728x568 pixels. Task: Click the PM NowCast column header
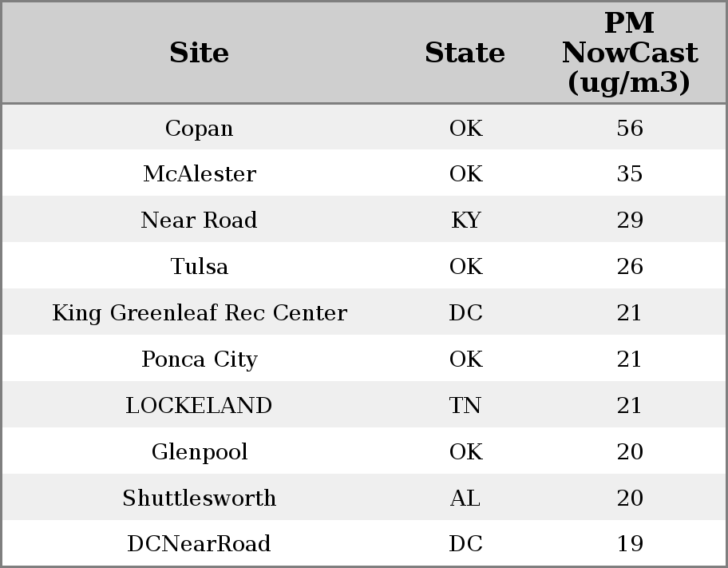[629, 53]
